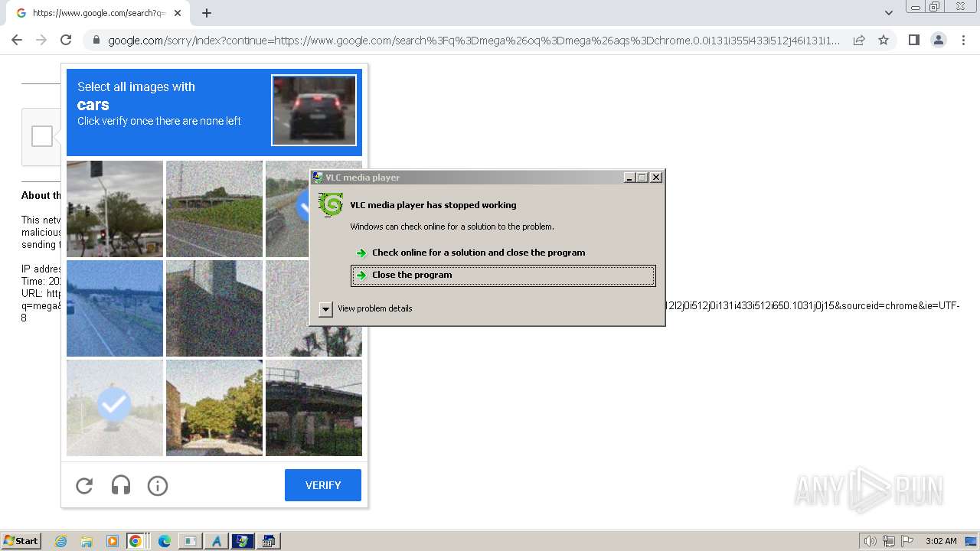Open the Windows Start menu
Image resolution: width=980 pixels, height=551 pixels.
pos(21,541)
